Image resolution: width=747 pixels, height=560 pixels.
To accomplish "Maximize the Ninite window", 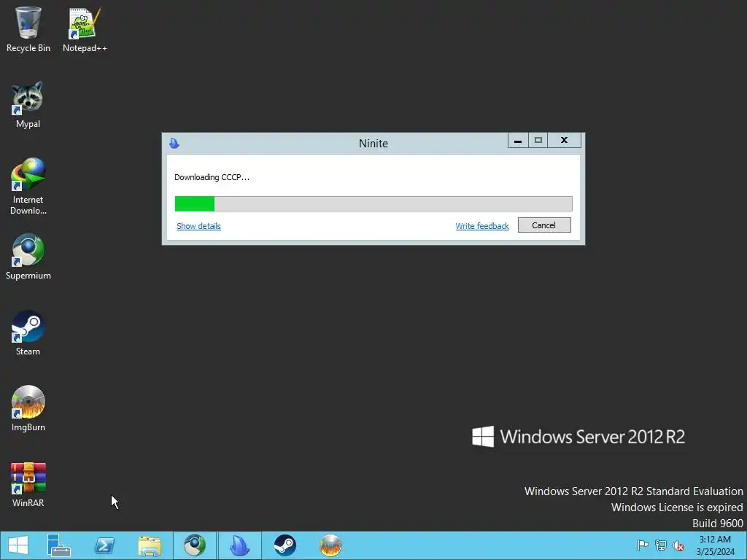I will [x=538, y=141].
